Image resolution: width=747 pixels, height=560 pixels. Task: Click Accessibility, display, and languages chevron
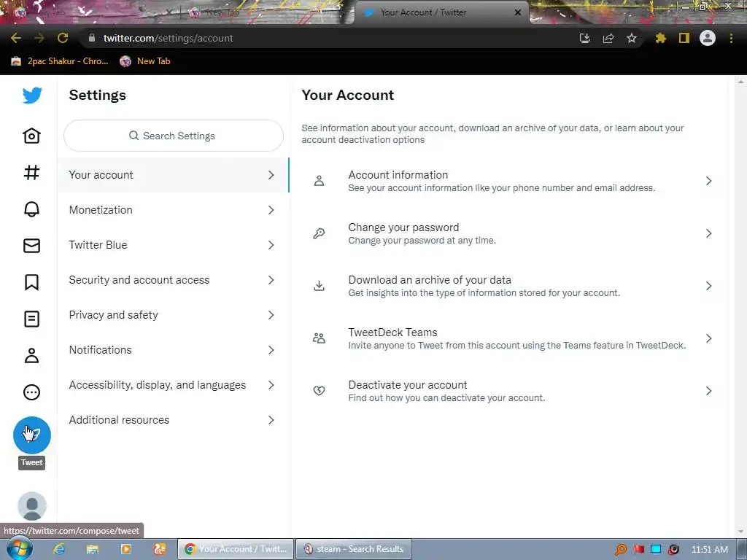(x=271, y=385)
